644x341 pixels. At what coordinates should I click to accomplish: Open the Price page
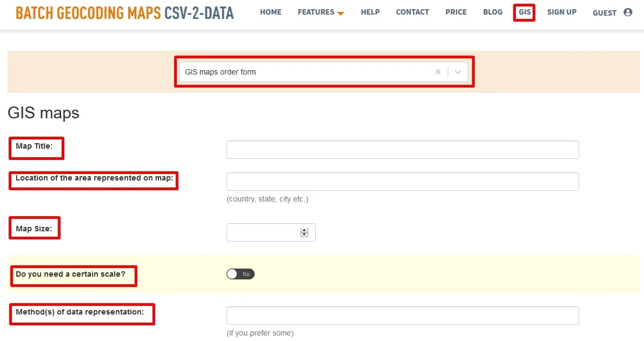pos(456,12)
